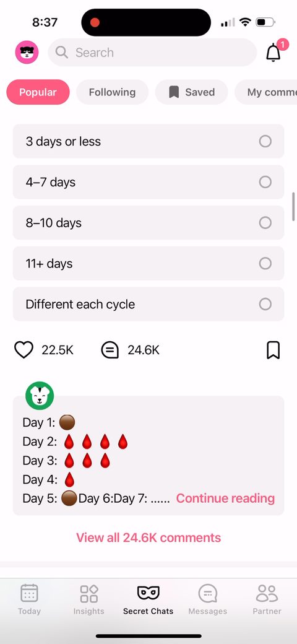This screenshot has width=297, height=644.
Task: Pick the '8–10 days' option
Action: (148, 222)
